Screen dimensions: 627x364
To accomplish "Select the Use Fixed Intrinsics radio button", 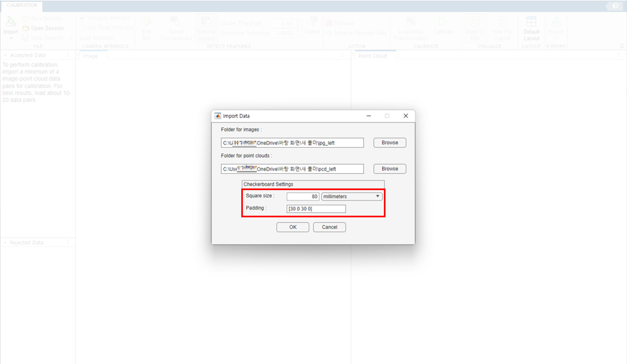I will [82, 28].
